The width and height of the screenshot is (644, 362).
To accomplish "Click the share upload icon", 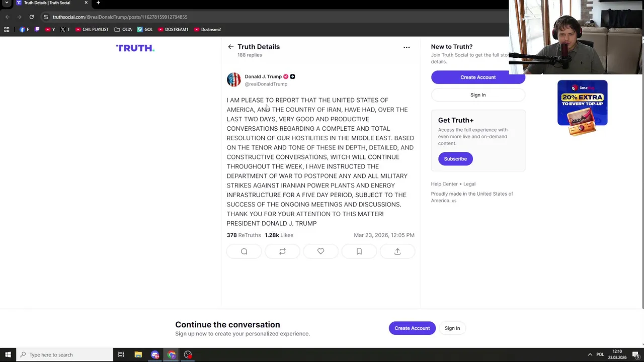I will point(397,251).
